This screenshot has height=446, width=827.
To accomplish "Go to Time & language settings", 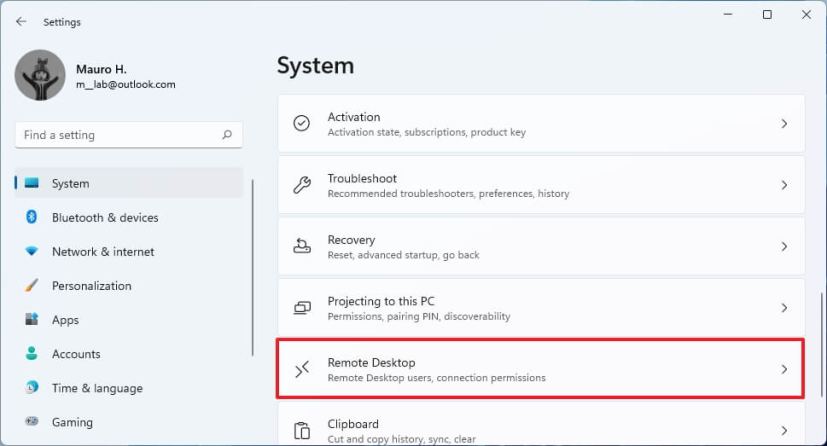I will point(97,388).
